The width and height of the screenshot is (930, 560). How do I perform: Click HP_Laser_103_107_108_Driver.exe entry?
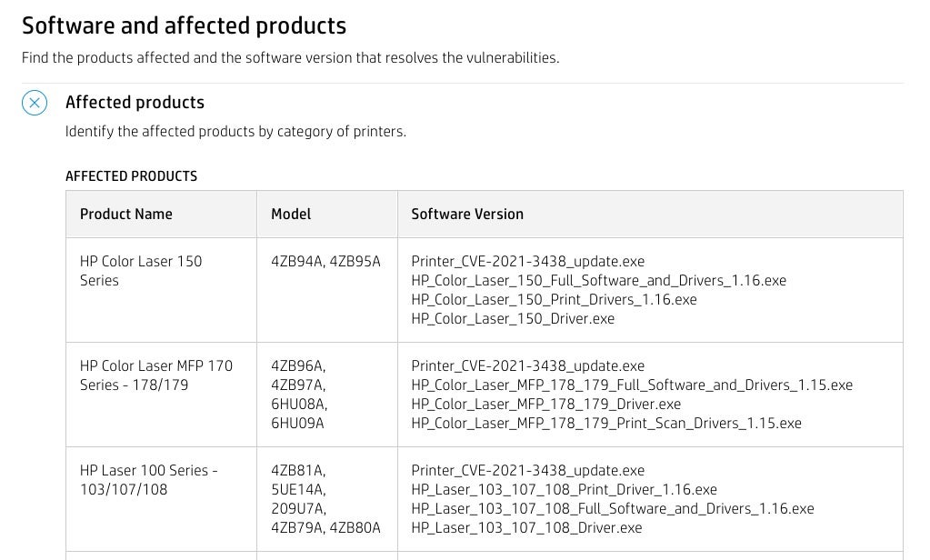(x=526, y=528)
